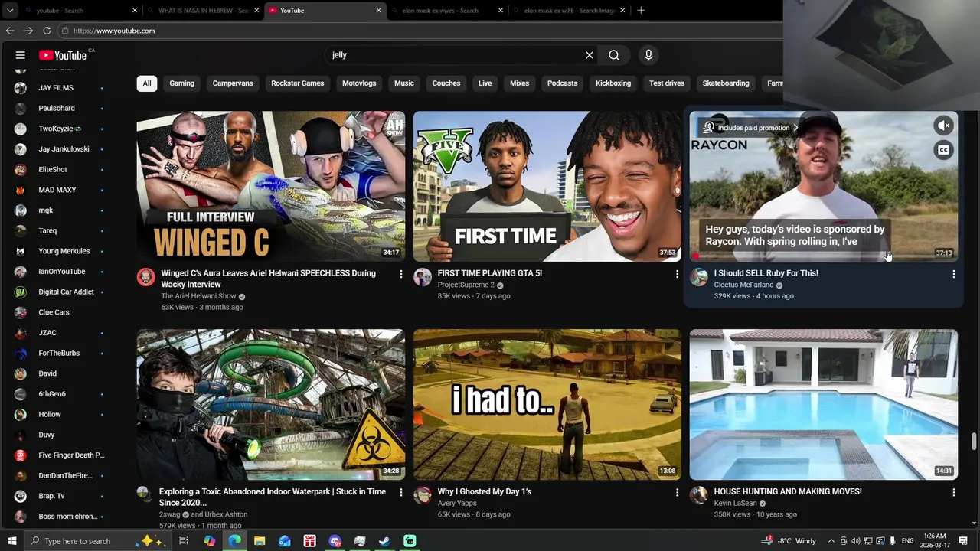Screen dimensions: 980x551
Task: Select the Skateboarding filter chip
Action: click(726, 83)
